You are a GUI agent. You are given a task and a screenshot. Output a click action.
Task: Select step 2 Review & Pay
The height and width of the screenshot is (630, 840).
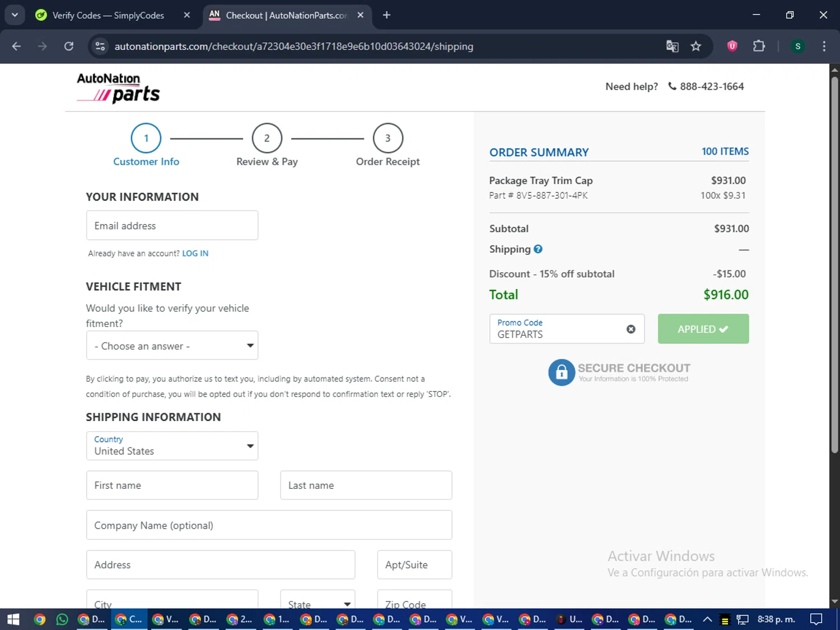[267, 145]
